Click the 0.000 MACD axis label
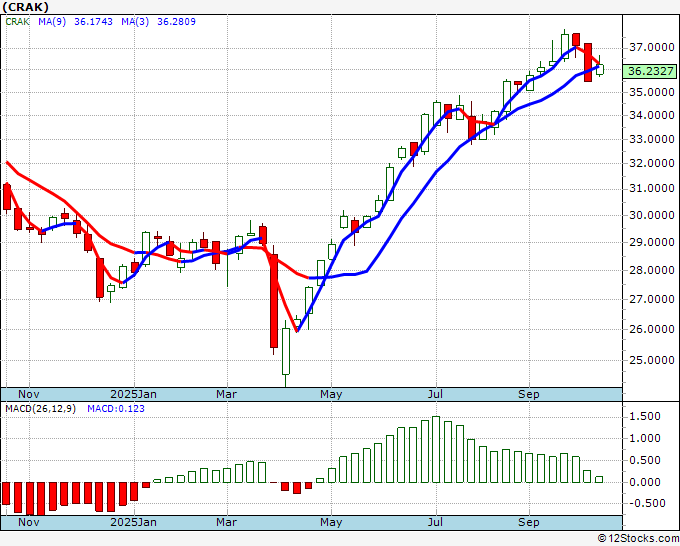 [644, 482]
